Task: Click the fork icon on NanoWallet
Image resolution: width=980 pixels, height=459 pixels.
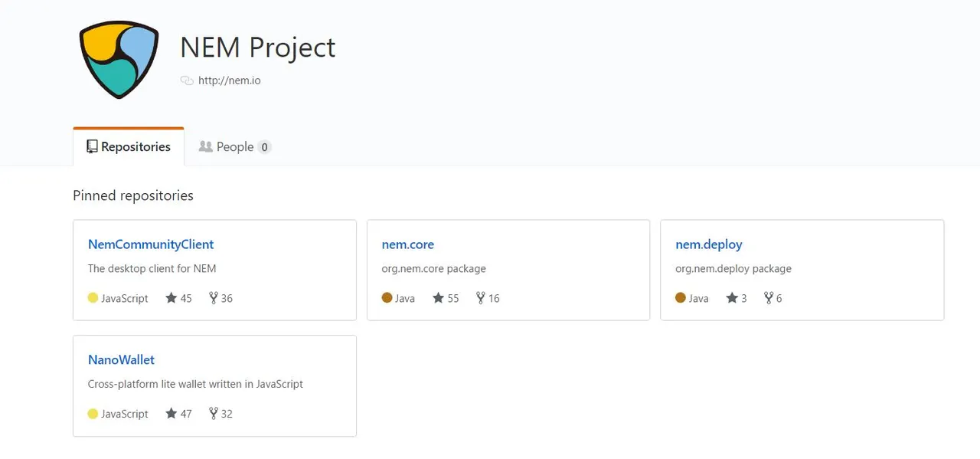Action: [x=213, y=414]
